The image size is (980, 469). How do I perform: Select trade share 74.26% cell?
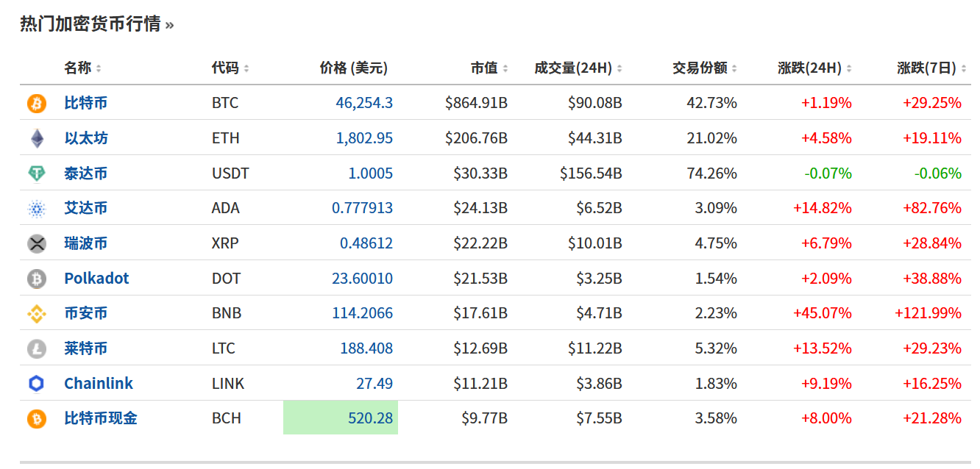[x=712, y=173]
